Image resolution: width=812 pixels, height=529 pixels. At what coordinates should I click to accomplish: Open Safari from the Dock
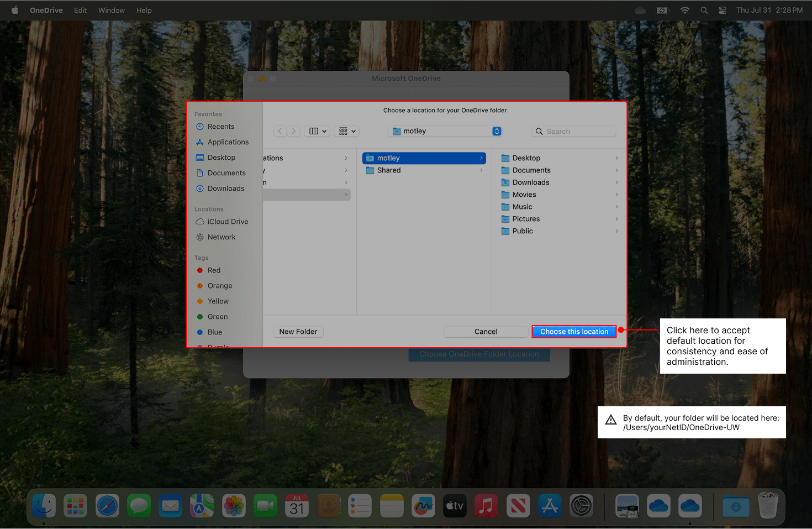[x=107, y=506]
